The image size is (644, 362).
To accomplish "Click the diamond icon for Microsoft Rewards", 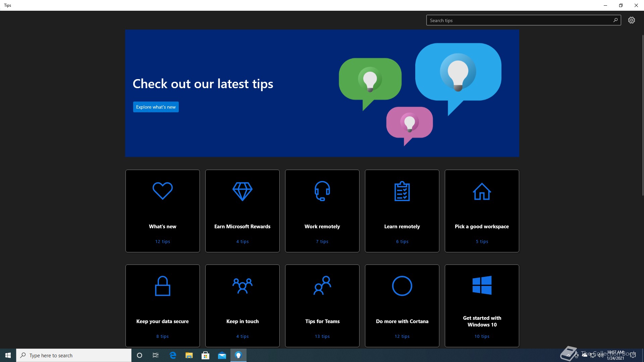I will coord(242,191).
